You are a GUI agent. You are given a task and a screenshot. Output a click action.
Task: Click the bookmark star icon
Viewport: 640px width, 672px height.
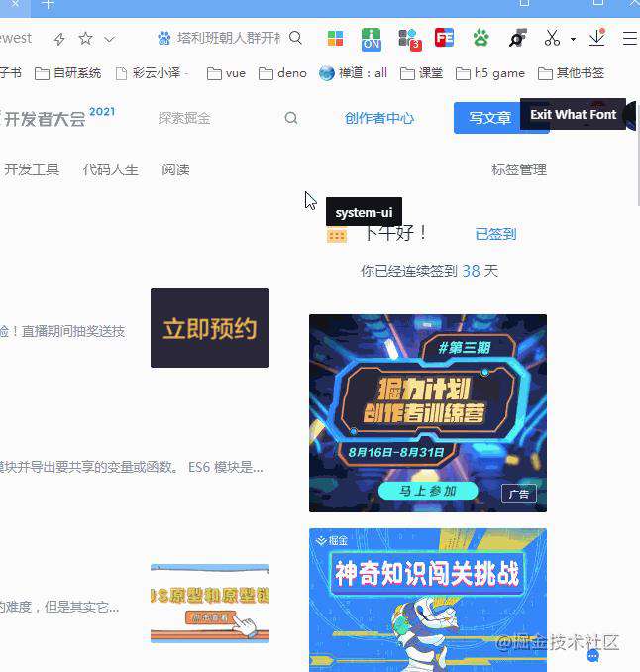point(85,39)
